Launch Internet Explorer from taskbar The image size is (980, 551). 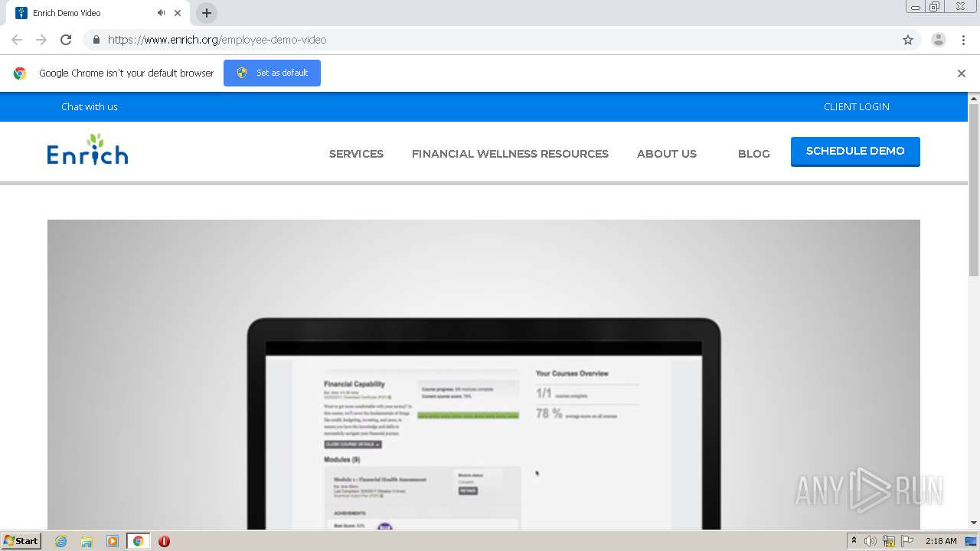click(x=60, y=541)
